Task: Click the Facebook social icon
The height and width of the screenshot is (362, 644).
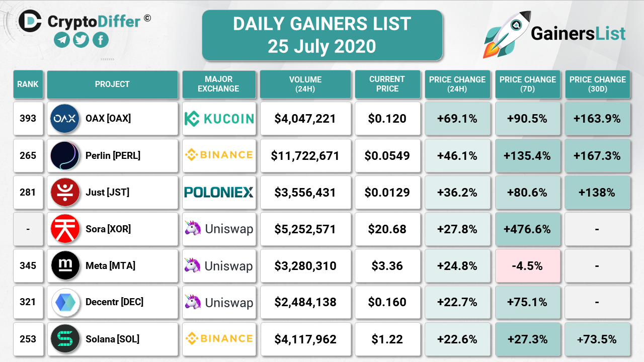Action: 101,40
